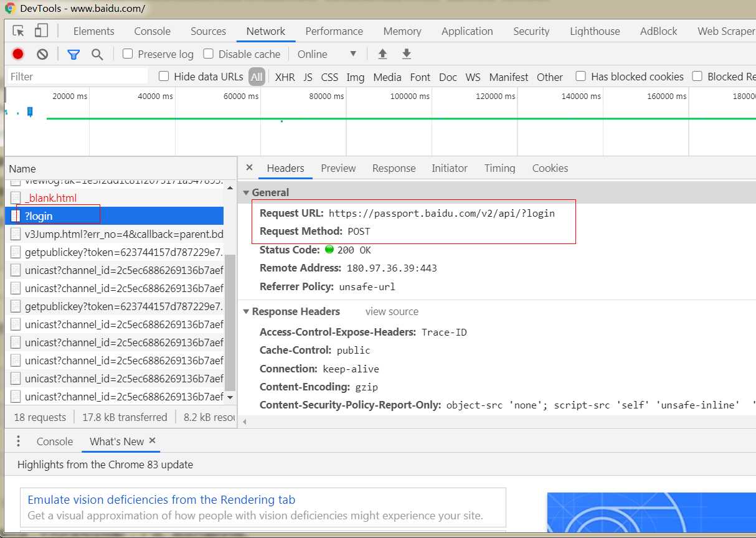Click the Filter text input field

pyautogui.click(x=78, y=77)
